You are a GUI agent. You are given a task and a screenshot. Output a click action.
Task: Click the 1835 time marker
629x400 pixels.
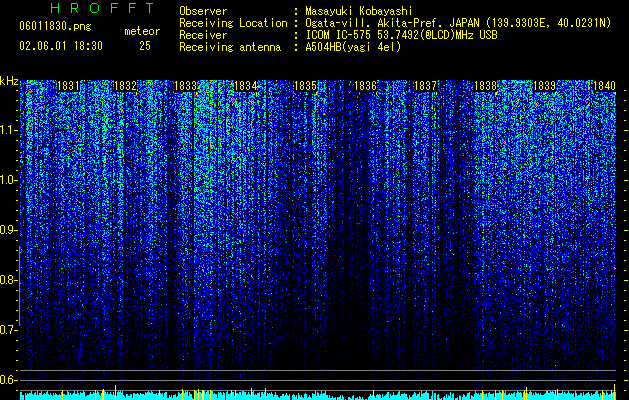tap(305, 86)
